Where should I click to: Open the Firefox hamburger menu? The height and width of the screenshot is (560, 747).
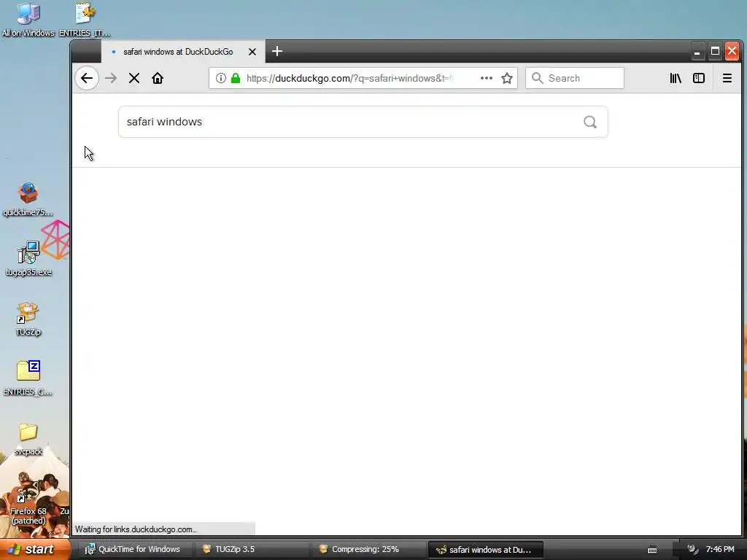tap(727, 78)
